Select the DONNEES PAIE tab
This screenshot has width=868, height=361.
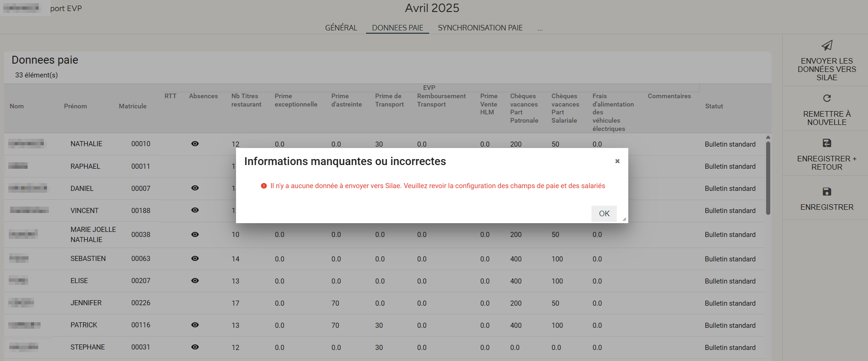(397, 28)
